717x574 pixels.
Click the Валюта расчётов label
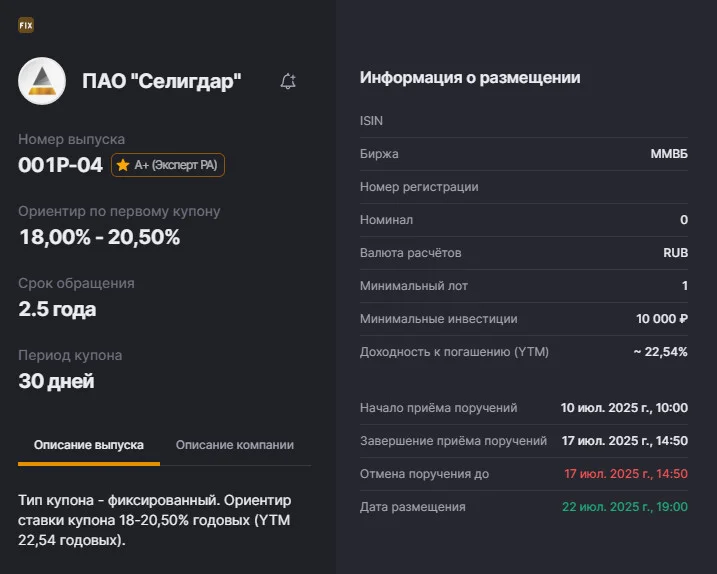coord(411,252)
